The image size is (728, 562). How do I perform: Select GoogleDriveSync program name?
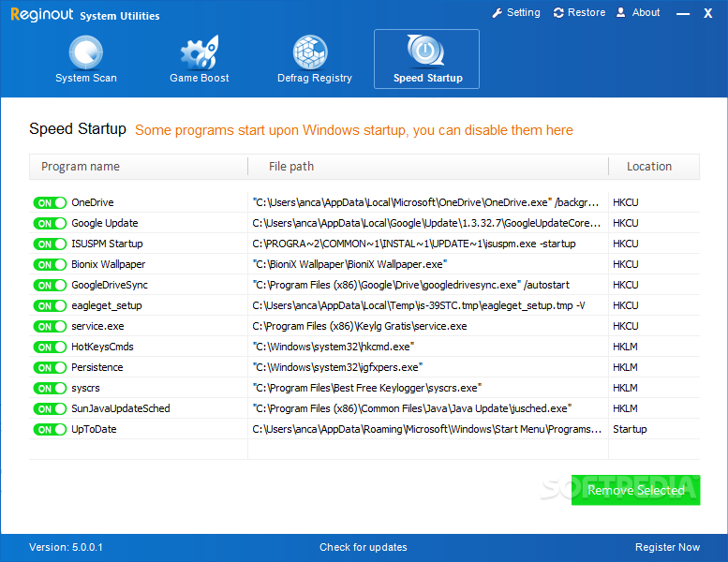coord(110,286)
